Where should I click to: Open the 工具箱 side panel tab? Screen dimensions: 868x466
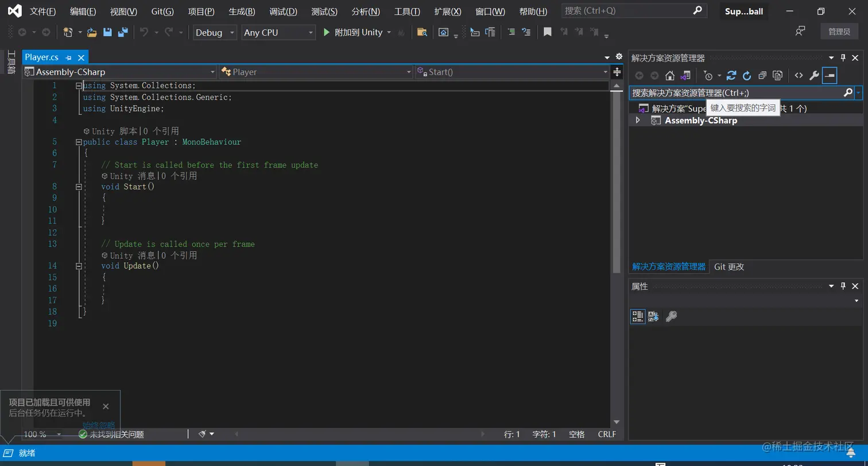(11, 63)
